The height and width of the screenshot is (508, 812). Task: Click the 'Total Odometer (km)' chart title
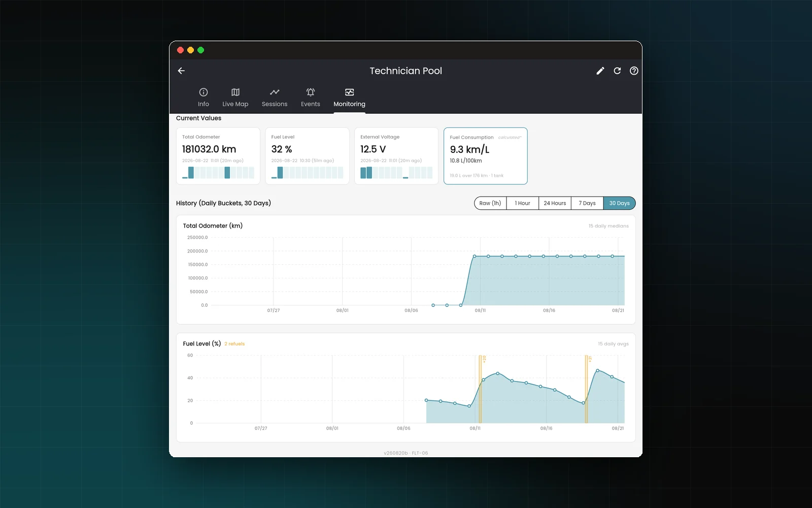[x=213, y=226]
